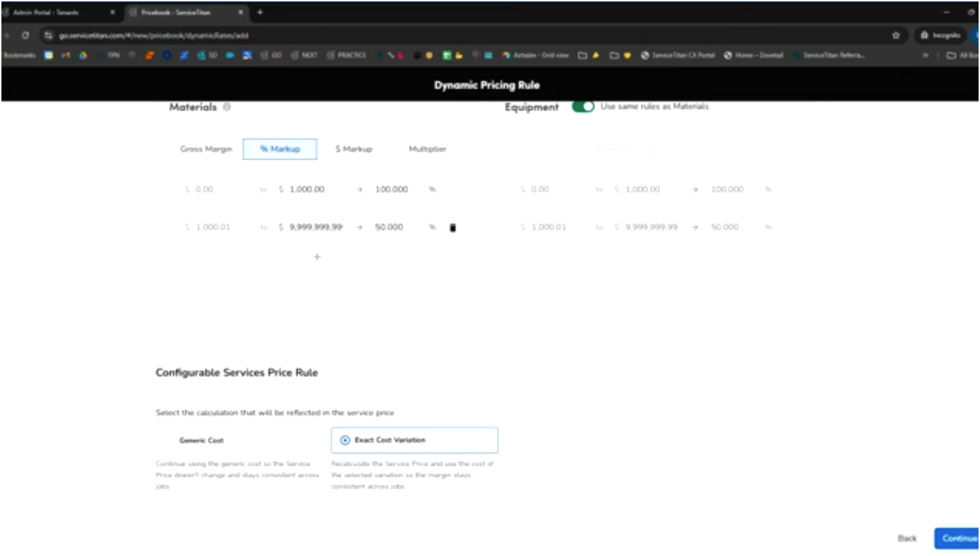Choose the Generic Cost option

201,440
